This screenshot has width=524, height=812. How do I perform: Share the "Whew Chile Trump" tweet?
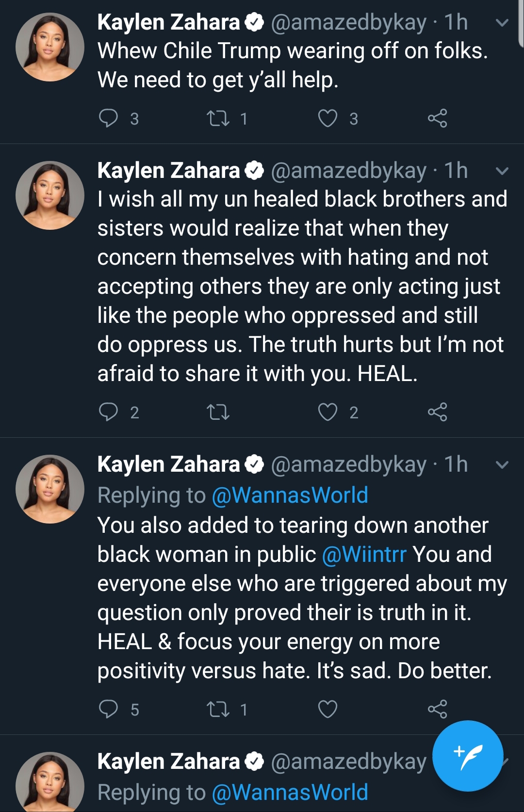click(x=437, y=118)
